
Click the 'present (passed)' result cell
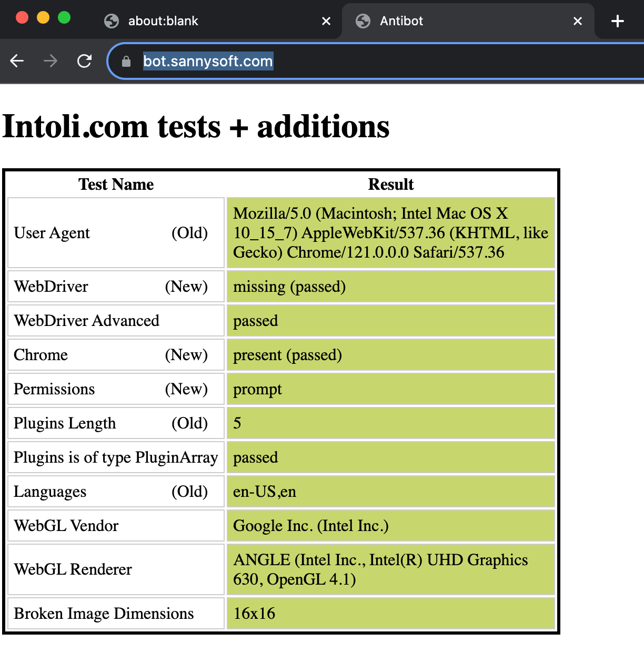[391, 355]
